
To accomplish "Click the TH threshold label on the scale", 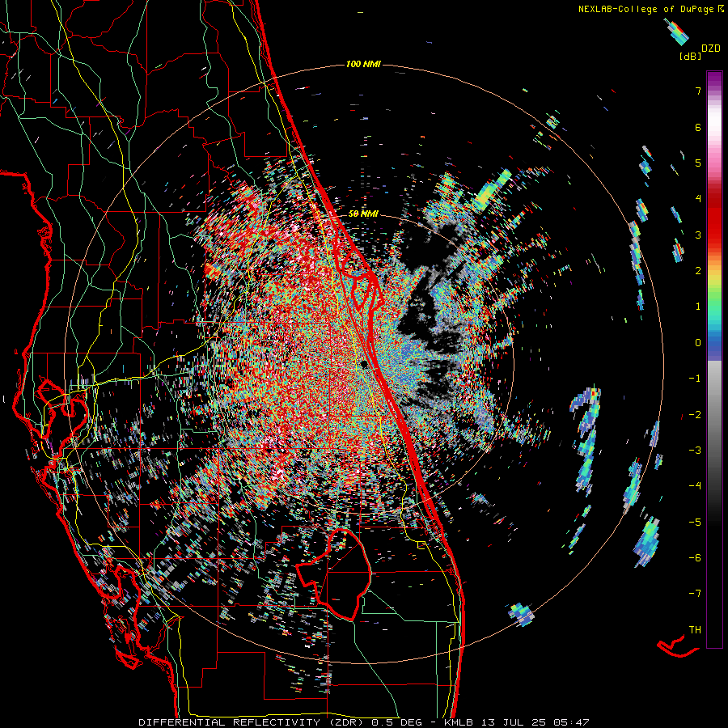I will click(x=695, y=629).
